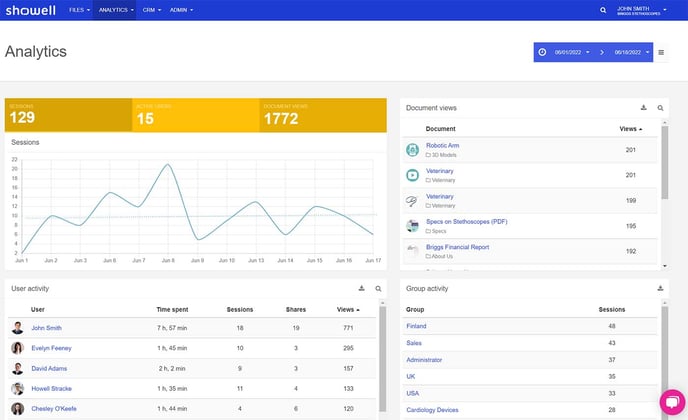Screen dimensions: 688x420
Task: Open the Admin menu
Action: pos(181,10)
